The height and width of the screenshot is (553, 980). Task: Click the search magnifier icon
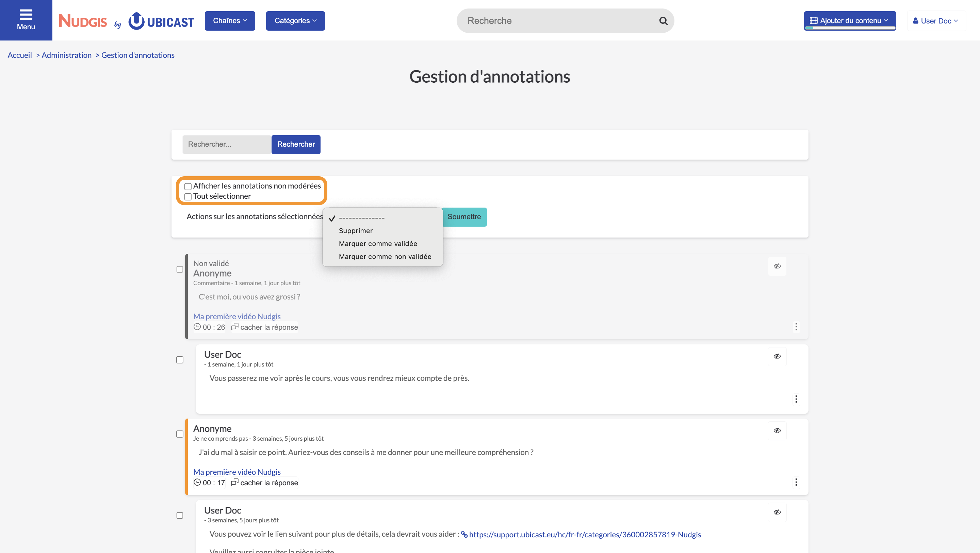(x=663, y=21)
